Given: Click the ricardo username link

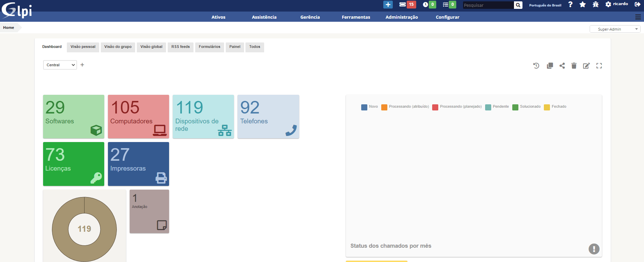Looking at the screenshot, I should 620,4.
